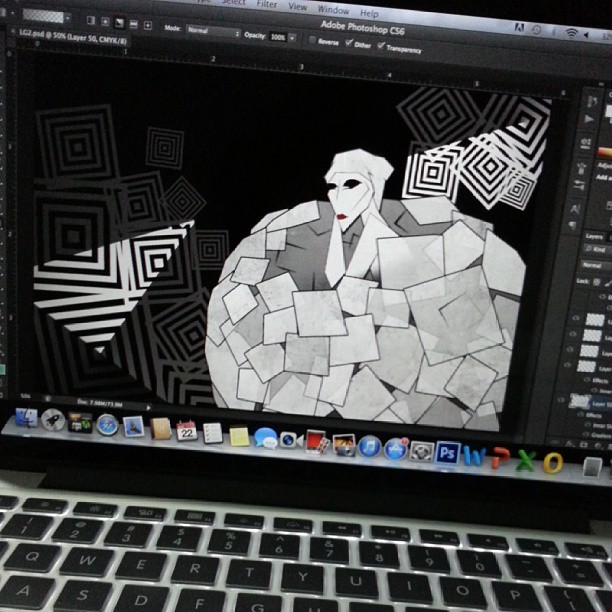The image size is (612, 612).
Task: Switch to the LG2.psd document tab
Action: 73,36
